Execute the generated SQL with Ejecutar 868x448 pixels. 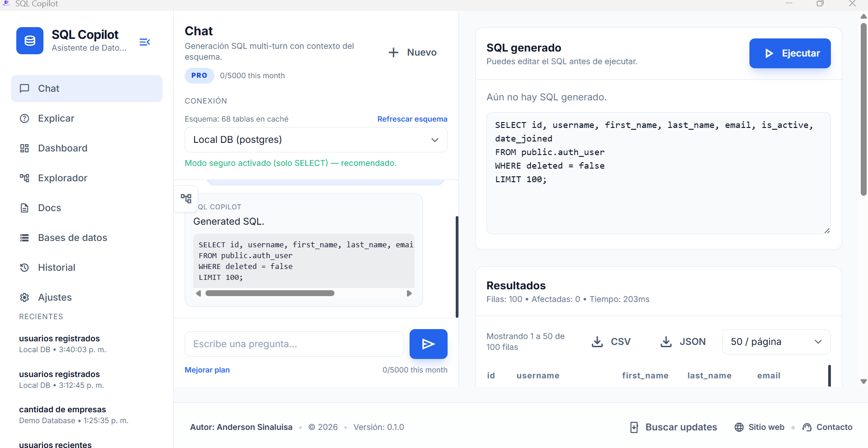coord(789,53)
